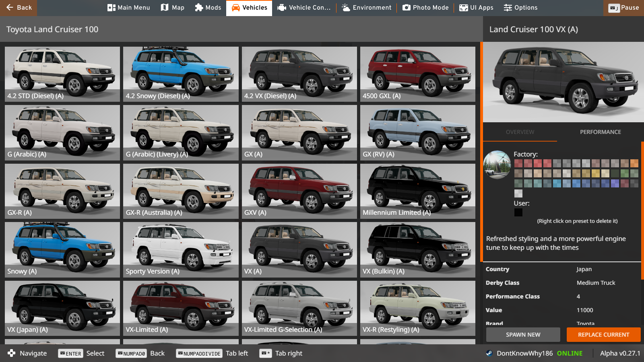Viewport: 644px width, 362px height.
Task: Switch to the OVERVIEW tab
Action: click(520, 132)
